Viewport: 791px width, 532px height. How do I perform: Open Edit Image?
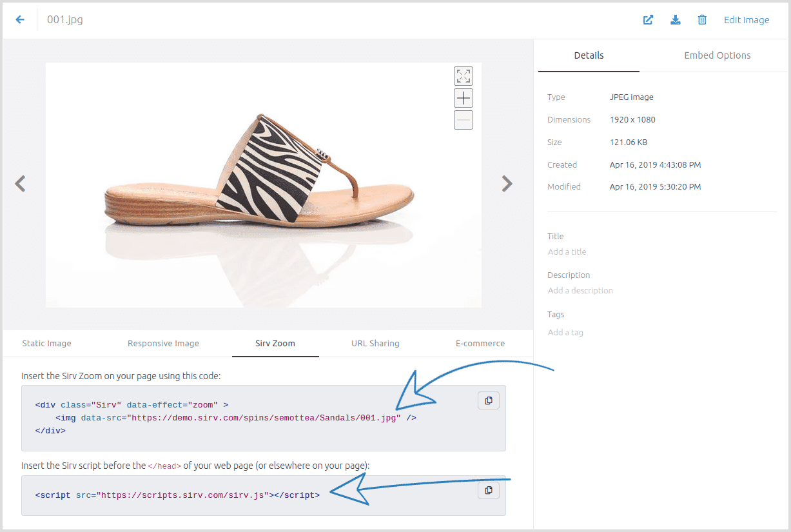click(747, 20)
